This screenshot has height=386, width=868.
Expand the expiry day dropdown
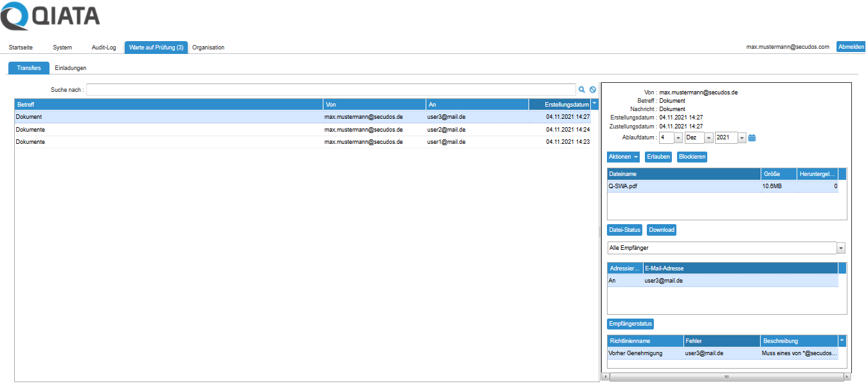pyautogui.click(x=678, y=137)
